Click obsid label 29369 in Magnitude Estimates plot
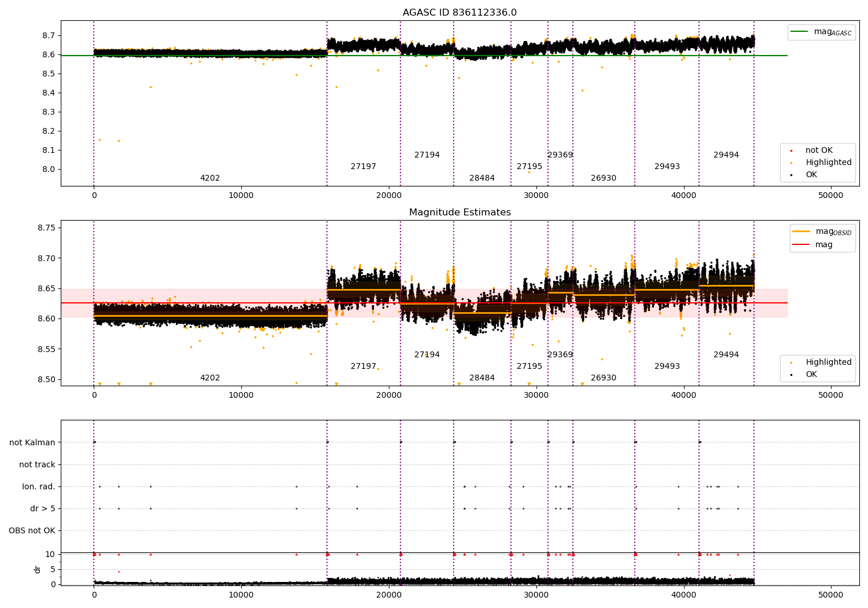The image size is (868, 608). click(560, 355)
